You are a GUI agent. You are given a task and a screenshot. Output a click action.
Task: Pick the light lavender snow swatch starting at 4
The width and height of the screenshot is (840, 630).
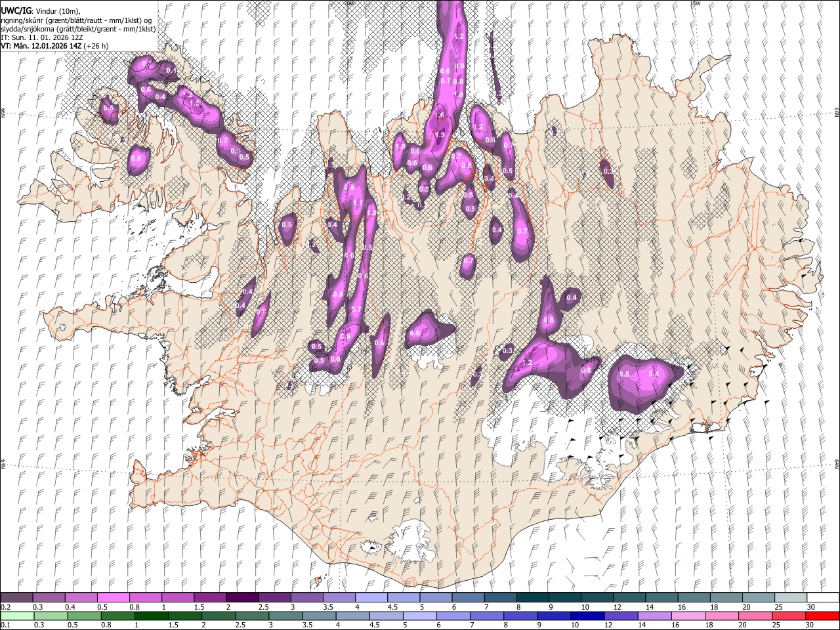tap(370, 598)
